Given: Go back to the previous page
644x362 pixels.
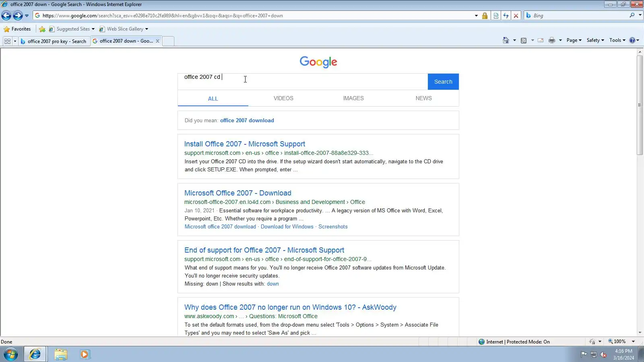Looking at the screenshot, I should coord(6,16).
